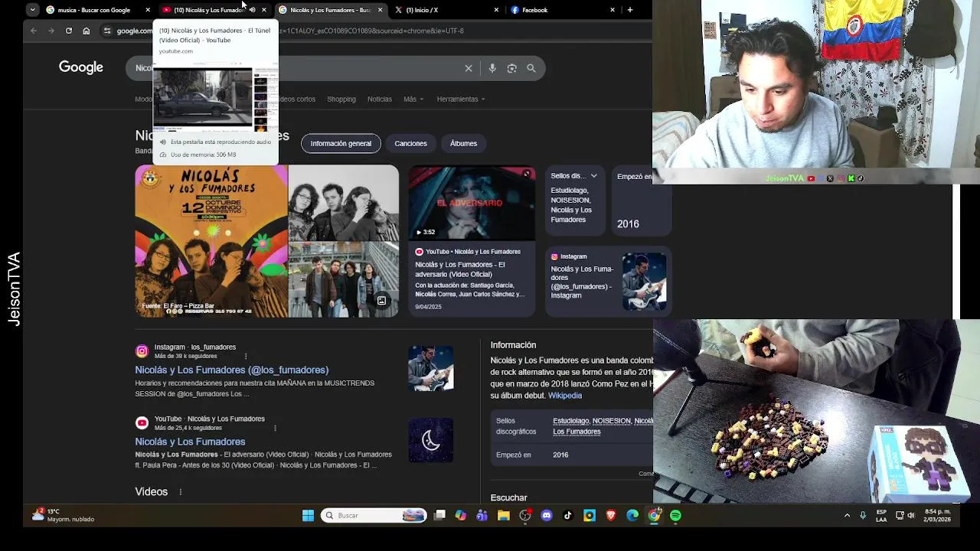980x551 pixels.
Task: Open File Explorer from the taskbar
Action: coord(504,516)
